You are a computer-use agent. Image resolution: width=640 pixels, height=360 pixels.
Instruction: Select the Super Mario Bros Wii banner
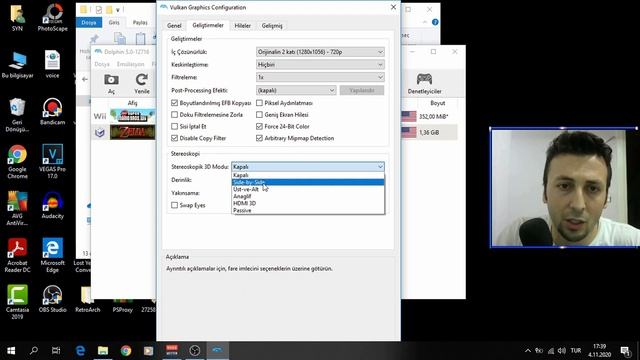point(132,116)
